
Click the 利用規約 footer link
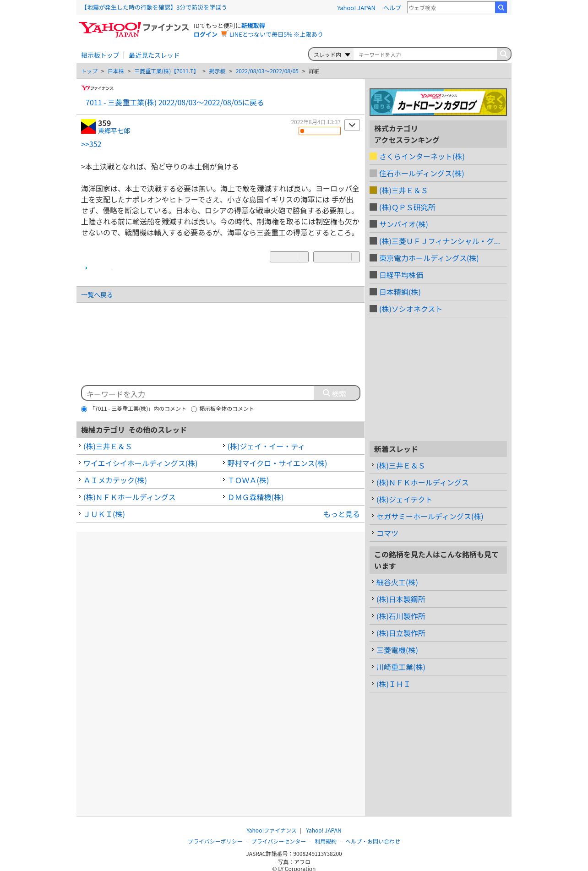tap(325, 841)
